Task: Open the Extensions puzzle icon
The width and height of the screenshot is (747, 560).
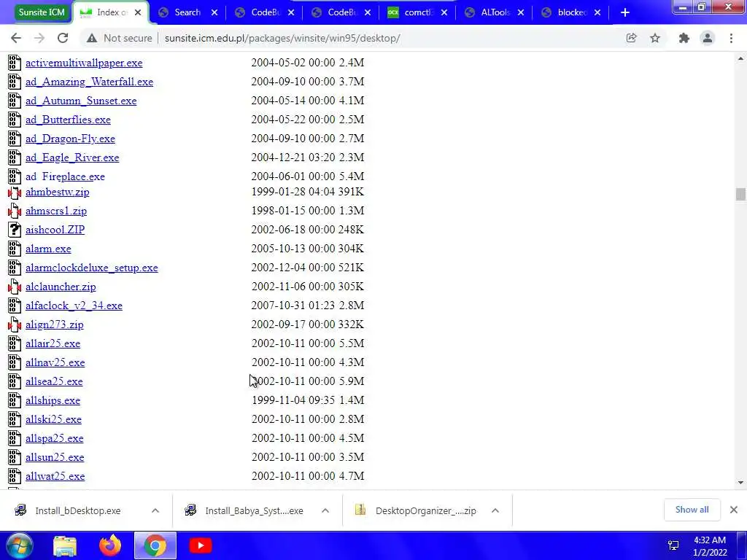Action: pyautogui.click(x=684, y=38)
